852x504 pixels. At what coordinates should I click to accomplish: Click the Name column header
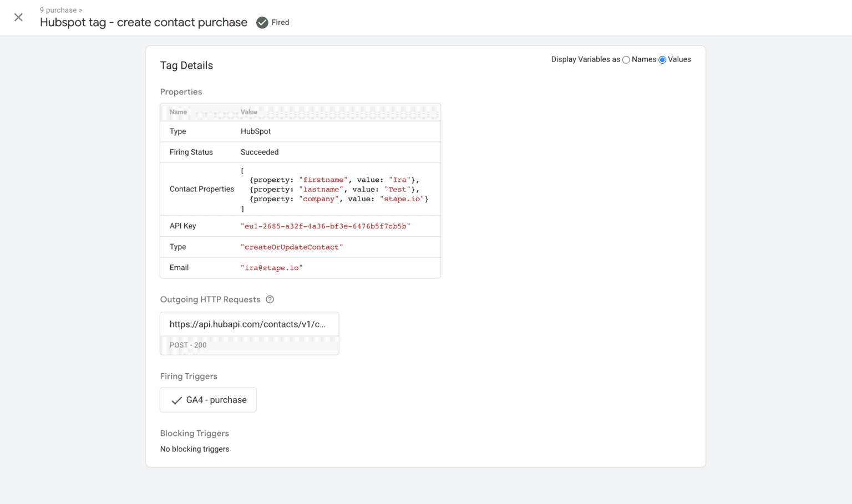click(178, 112)
